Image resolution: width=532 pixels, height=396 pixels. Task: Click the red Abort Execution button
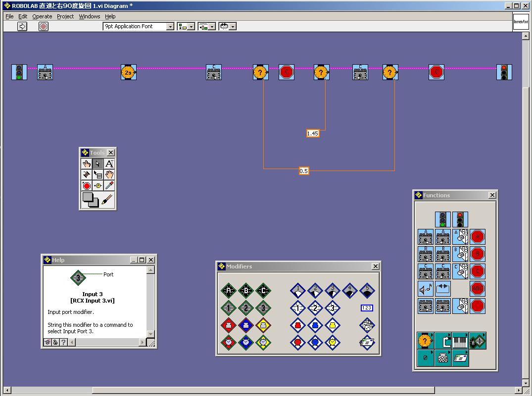tap(44, 27)
